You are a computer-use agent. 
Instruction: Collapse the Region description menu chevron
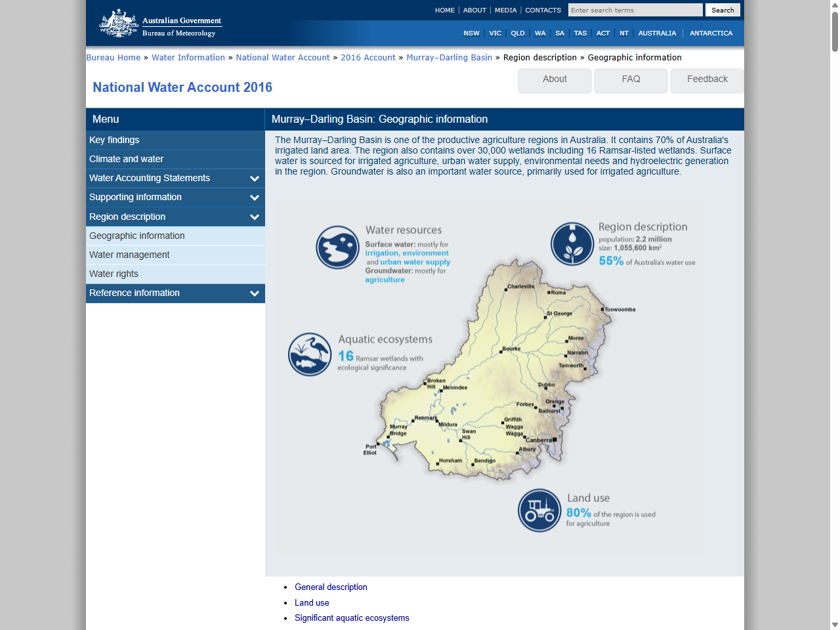(255, 217)
